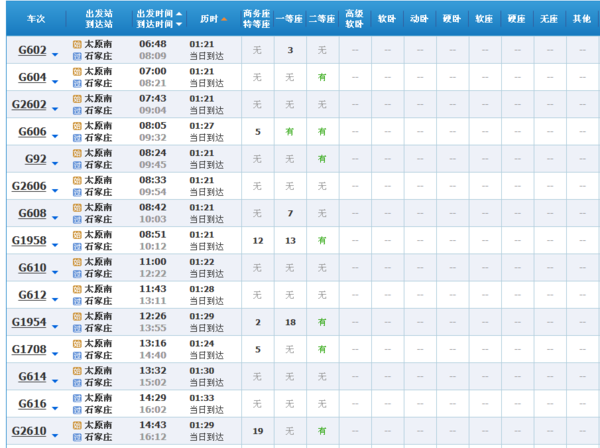Sort by departure time using 出发时间 arrow
Viewport: 600px width, 448px height.
(178, 14)
